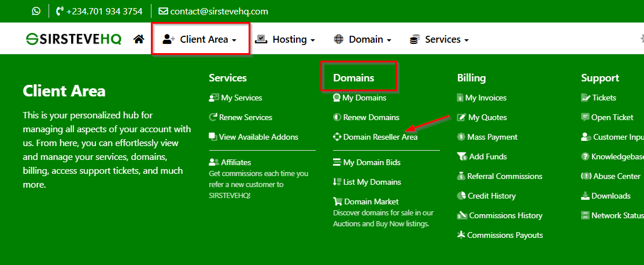644x265 pixels.
Task: Click the Tickets icon under Support
Action: tap(586, 98)
